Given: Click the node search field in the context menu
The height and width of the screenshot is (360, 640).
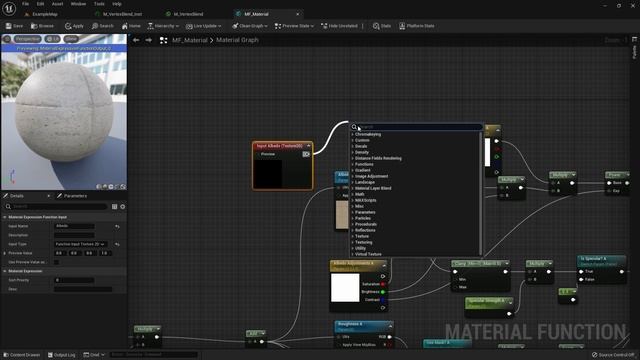Looking at the screenshot, I should click(416, 127).
